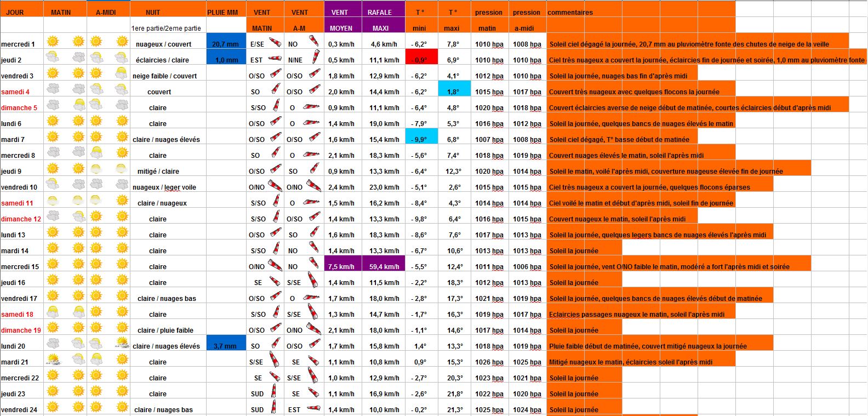Select the red day label samedi 4
The height and width of the screenshot is (416, 868).
(x=15, y=92)
